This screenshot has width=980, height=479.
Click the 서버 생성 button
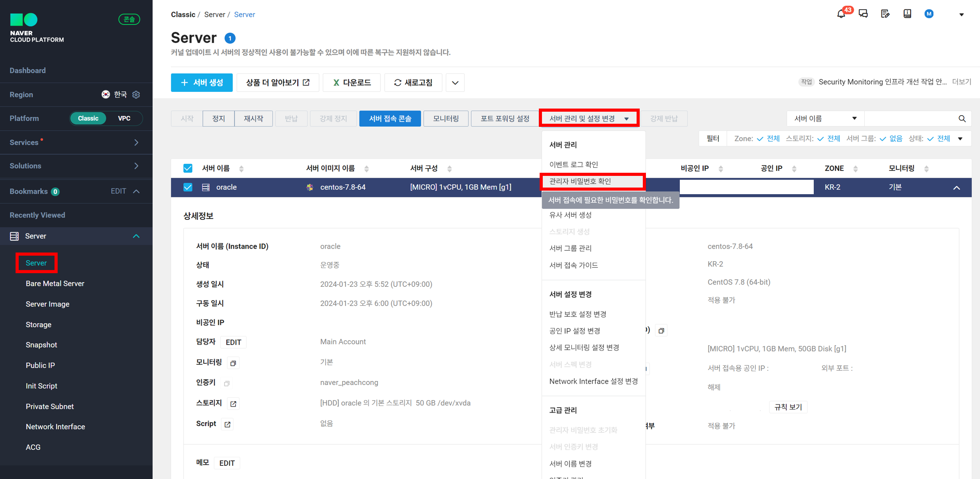coord(202,82)
